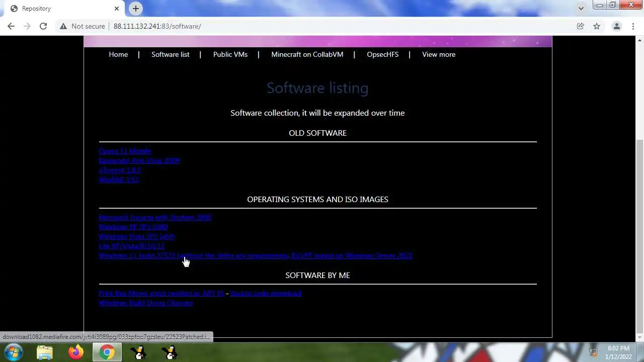644x362 pixels.
Task: Click the scrollbar down arrow
Action: coord(640,339)
